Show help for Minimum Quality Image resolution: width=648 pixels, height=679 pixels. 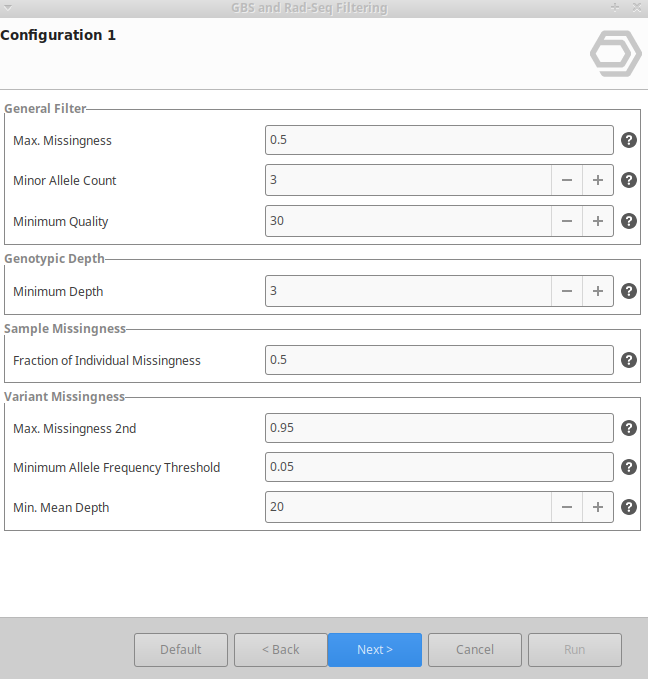coord(629,221)
